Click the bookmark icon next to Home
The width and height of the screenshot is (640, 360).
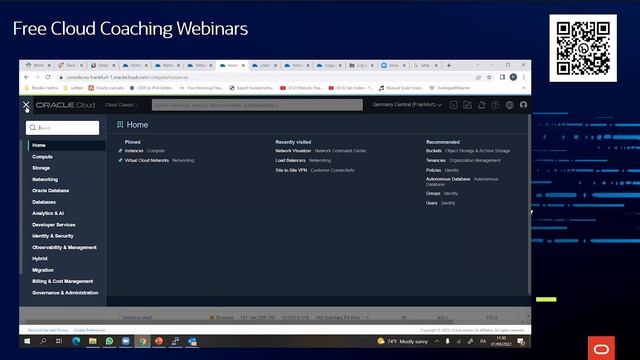(x=120, y=124)
